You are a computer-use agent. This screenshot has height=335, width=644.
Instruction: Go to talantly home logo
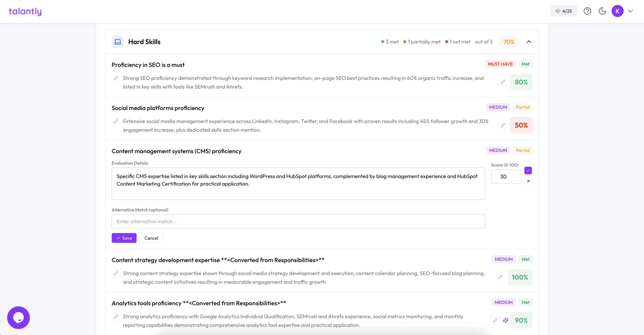tap(25, 11)
